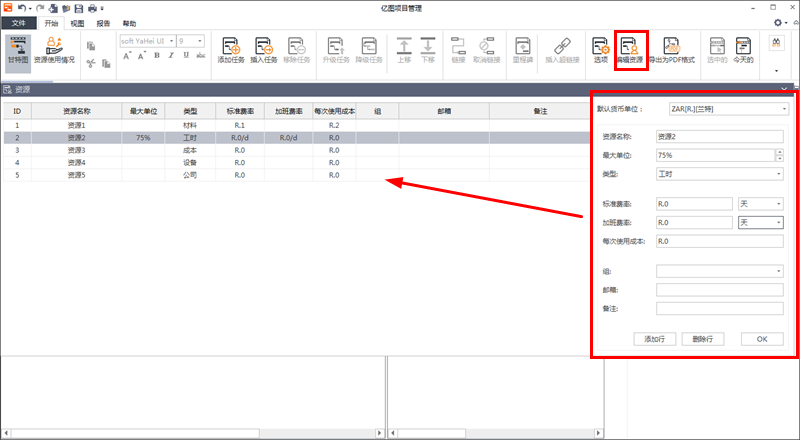Select the 开始 (Home) tab

coord(51,23)
